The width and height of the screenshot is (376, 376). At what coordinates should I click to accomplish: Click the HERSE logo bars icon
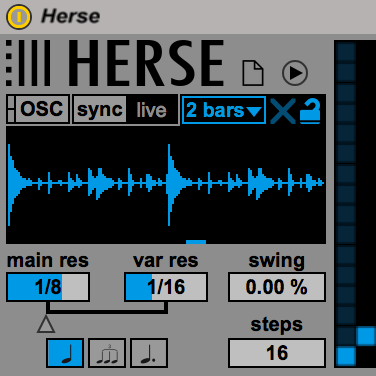pos(28,63)
